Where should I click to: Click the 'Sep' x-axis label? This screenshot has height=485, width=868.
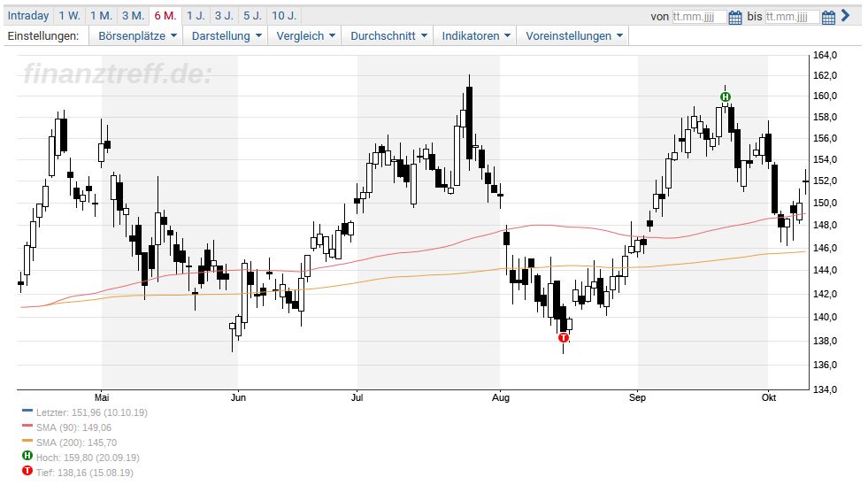click(637, 397)
